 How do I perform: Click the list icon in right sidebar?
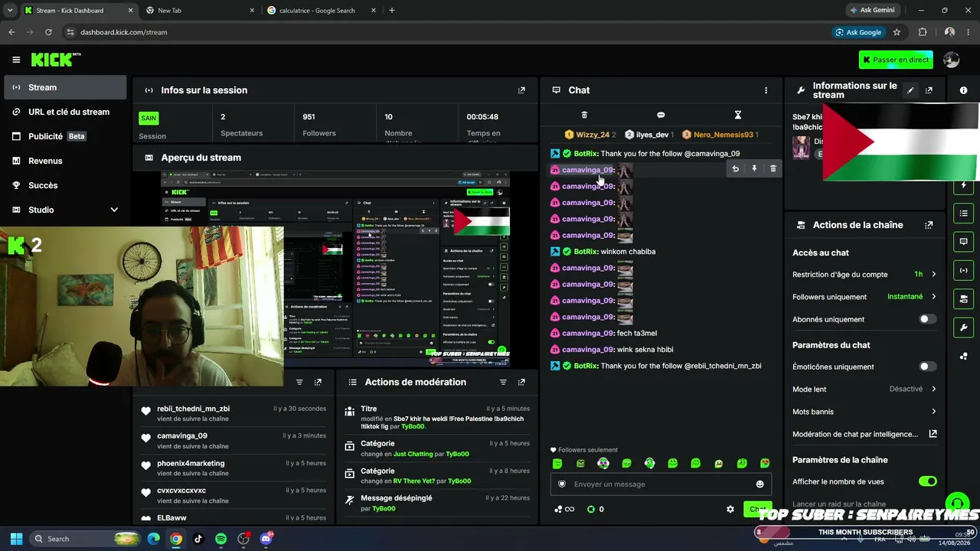pos(963,214)
